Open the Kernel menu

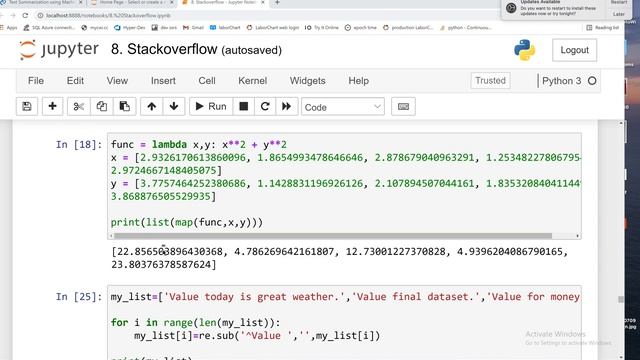(x=253, y=81)
